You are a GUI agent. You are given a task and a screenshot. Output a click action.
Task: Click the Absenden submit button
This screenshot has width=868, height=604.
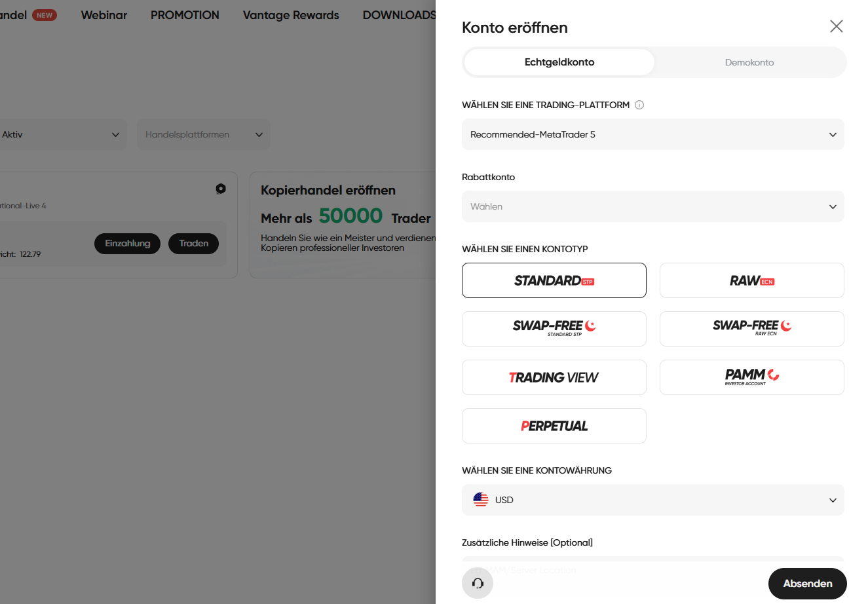807,583
